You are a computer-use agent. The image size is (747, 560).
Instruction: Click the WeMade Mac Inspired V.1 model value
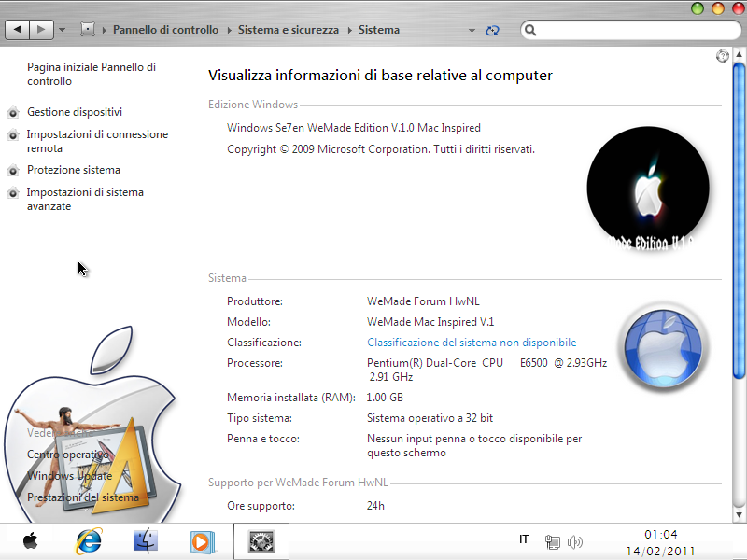pos(430,322)
